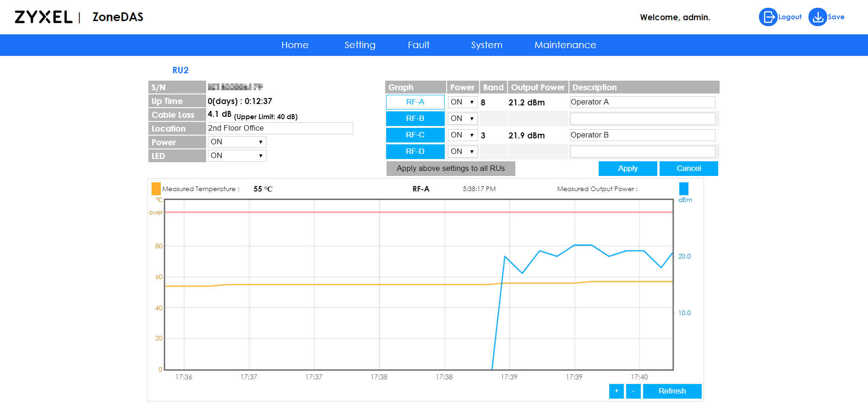The width and height of the screenshot is (868, 411).
Task: Click Apply above settings to all RUs
Action: pos(451,169)
